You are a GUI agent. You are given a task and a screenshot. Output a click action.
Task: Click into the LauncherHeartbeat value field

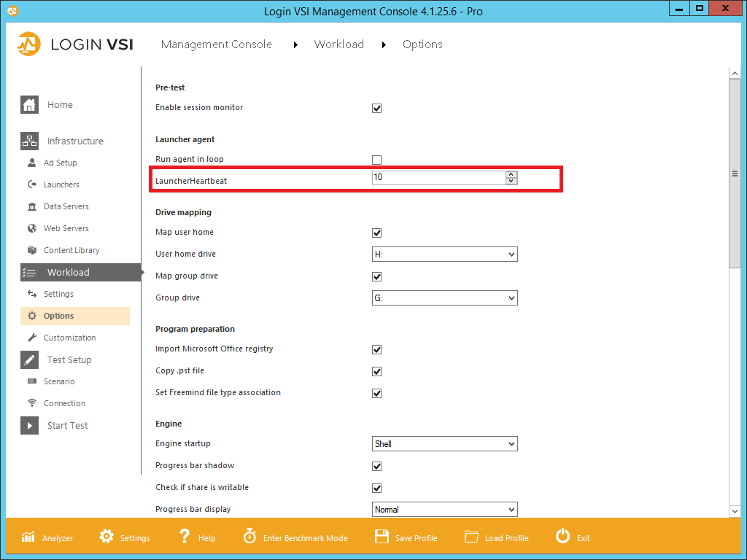438,178
